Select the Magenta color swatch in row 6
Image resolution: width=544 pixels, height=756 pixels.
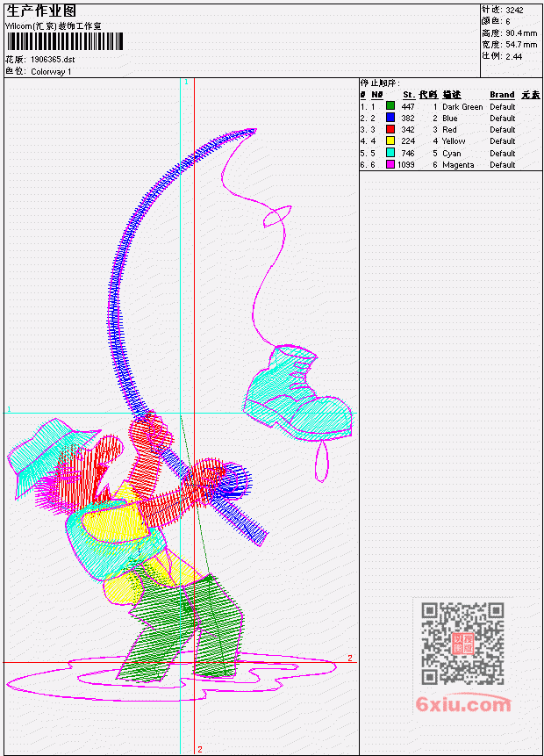[390, 164]
